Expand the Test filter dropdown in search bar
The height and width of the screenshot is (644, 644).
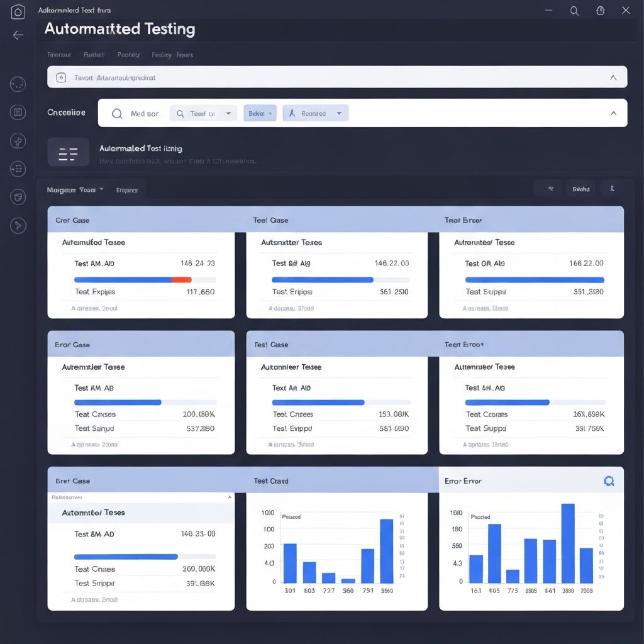point(203,113)
